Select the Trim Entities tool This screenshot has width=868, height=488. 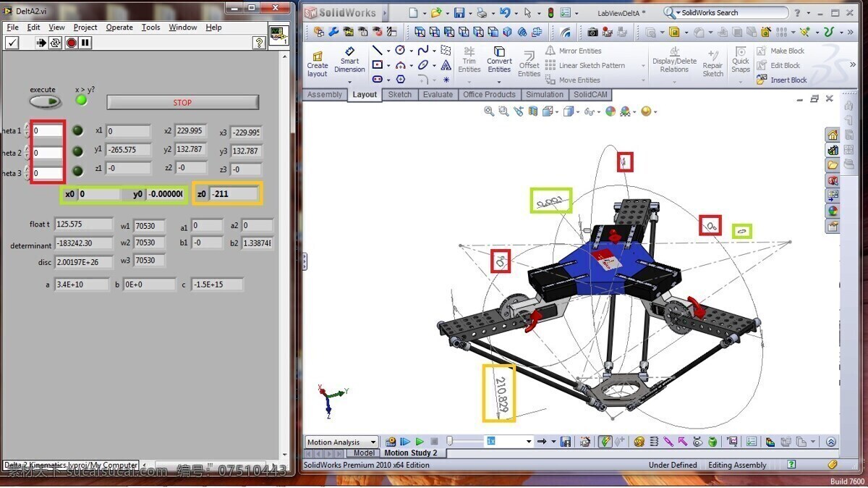469,60
